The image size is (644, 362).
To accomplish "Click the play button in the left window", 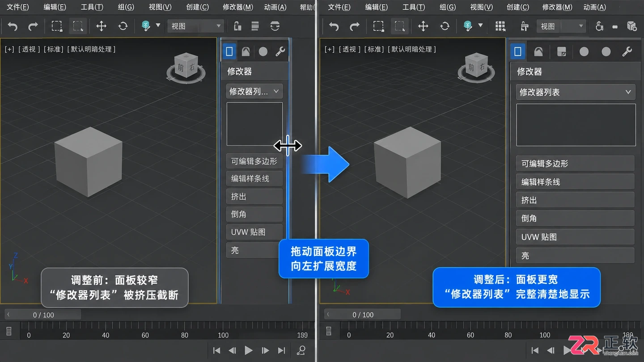I will 249,350.
